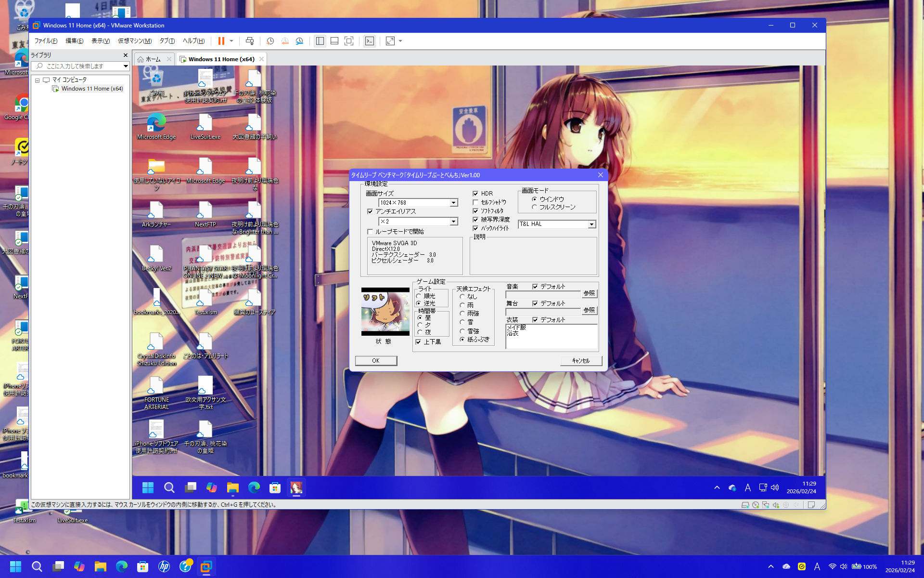The width and height of the screenshot is (924, 578).
Task: Select フルスクリーン radio button
Action: [x=534, y=207]
